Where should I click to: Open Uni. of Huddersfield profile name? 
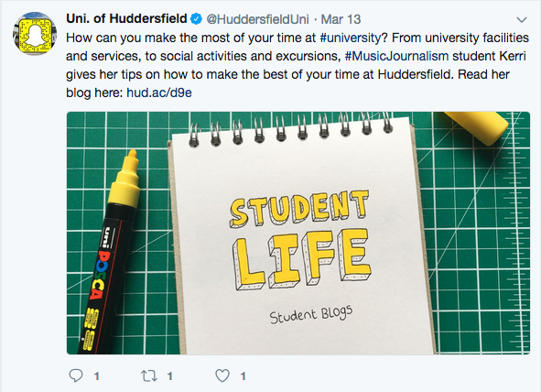tap(126, 18)
